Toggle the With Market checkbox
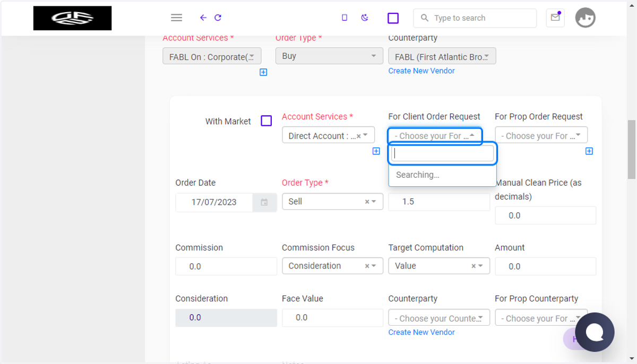 [266, 121]
